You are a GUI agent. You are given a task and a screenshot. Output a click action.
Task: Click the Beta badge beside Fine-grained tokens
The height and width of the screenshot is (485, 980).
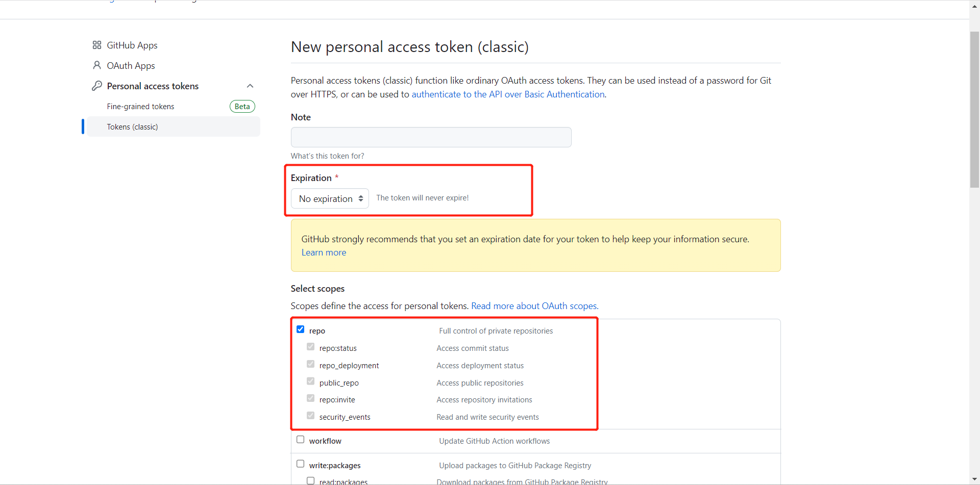242,107
